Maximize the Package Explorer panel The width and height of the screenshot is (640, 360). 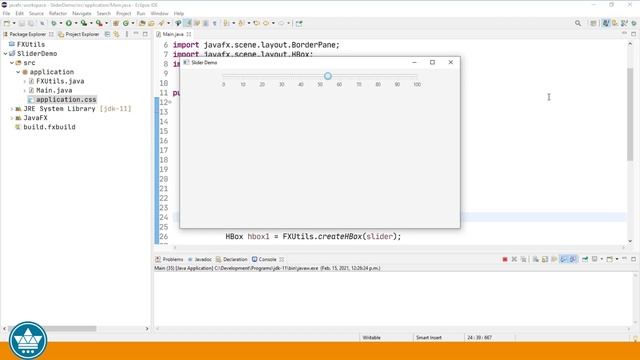(x=145, y=34)
